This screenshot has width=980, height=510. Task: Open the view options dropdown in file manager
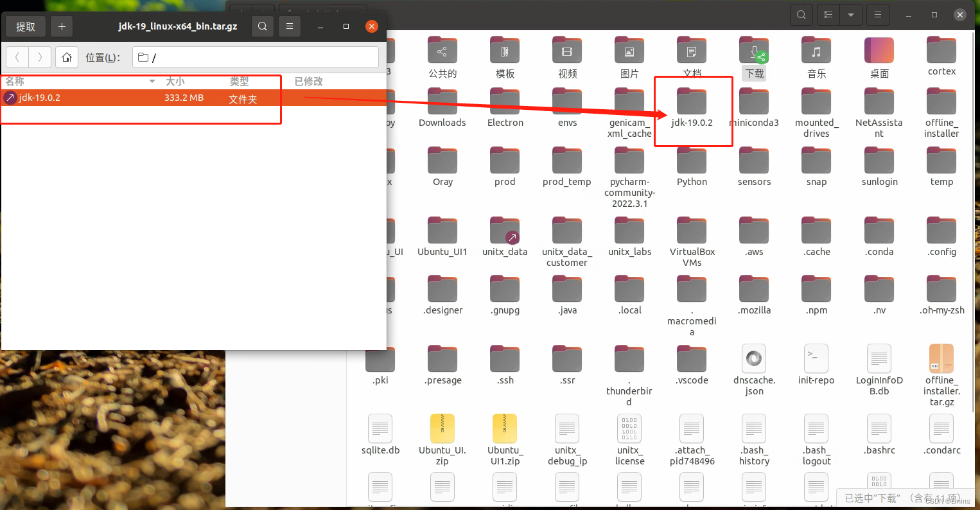click(850, 14)
